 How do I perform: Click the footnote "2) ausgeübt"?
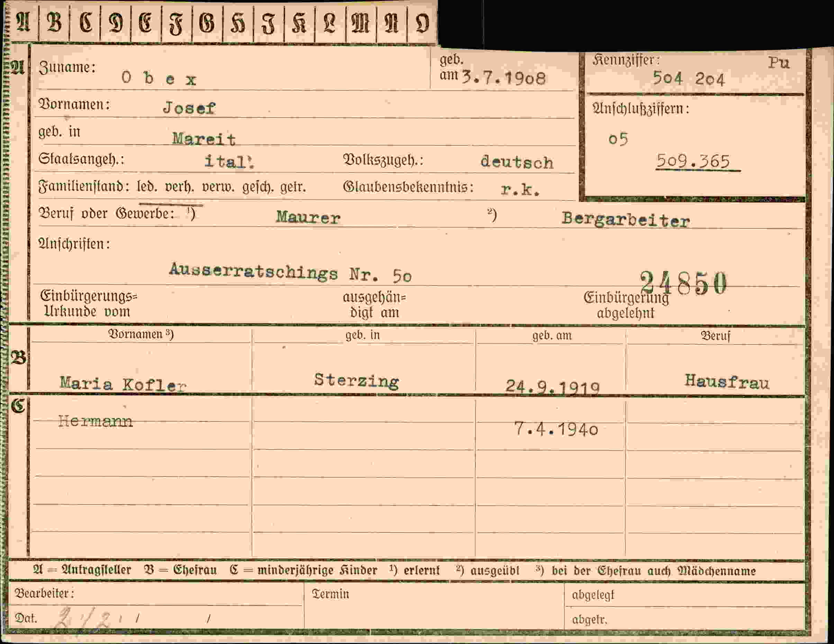[488, 570]
